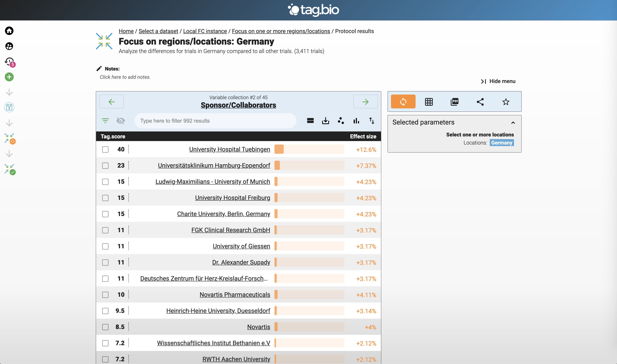Screen dimensions: 617x364
Task: Go to next variable collection arrow
Action: point(365,101)
